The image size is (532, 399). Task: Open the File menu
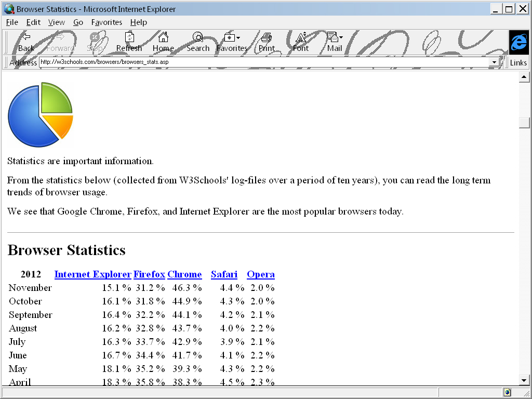[11, 22]
